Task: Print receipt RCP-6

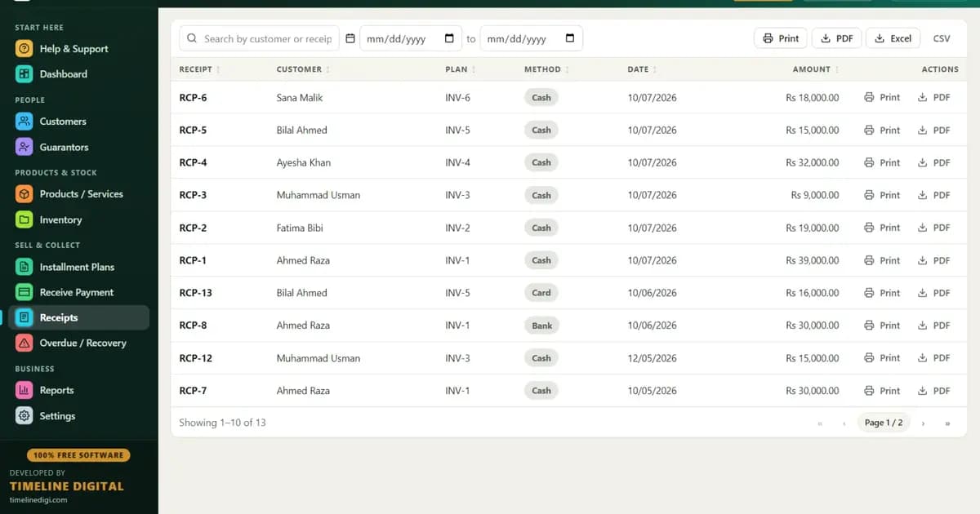Action: [x=882, y=98]
